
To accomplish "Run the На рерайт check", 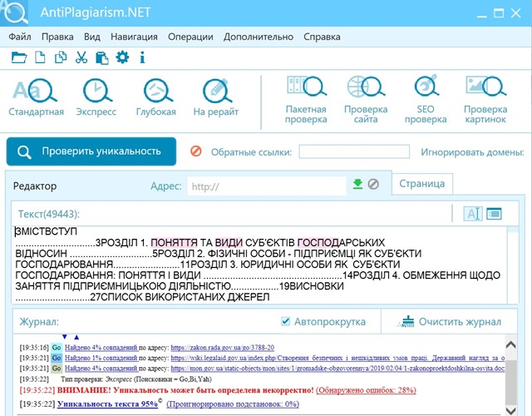I will click(x=216, y=97).
